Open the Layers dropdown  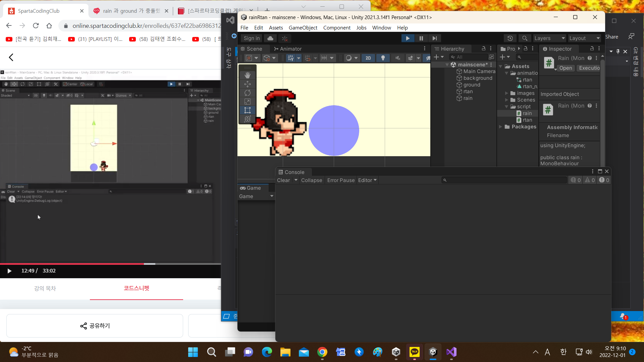coord(549,38)
